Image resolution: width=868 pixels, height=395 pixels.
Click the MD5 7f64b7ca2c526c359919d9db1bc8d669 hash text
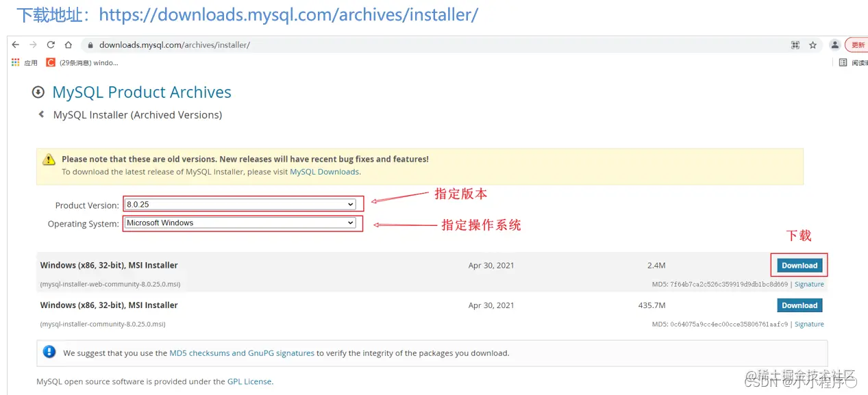pyautogui.click(x=729, y=284)
